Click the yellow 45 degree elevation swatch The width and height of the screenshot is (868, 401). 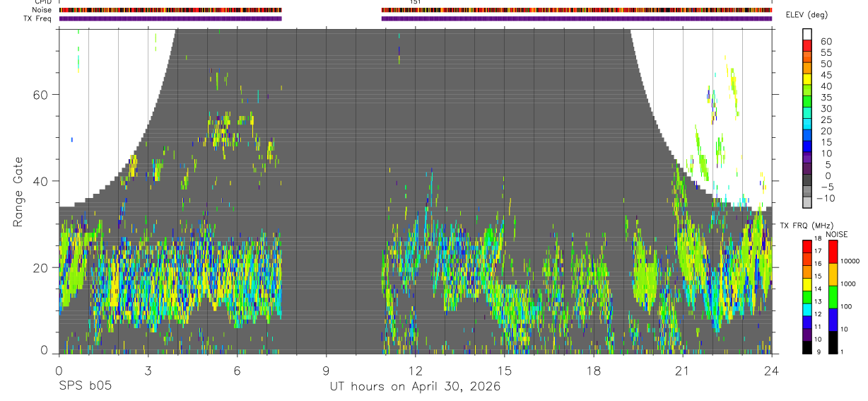pos(807,80)
